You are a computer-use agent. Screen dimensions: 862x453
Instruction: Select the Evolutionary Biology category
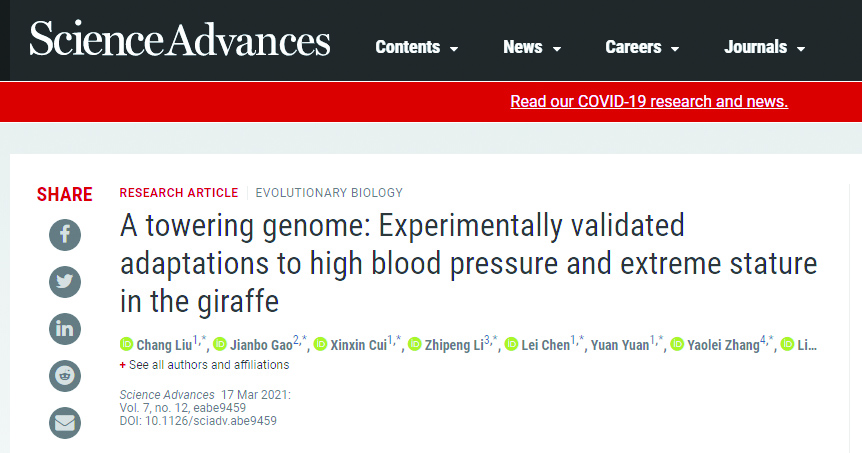click(329, 193)
